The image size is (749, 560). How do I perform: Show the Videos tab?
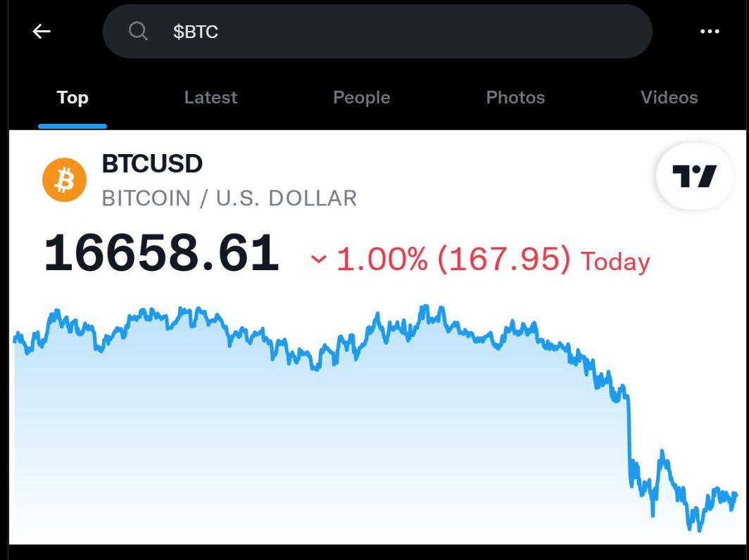pyautogui.click(x=669, y=98)
